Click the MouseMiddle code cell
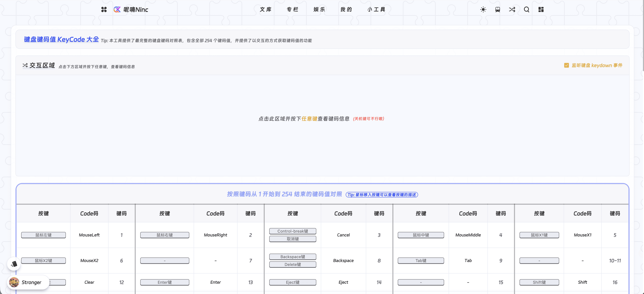This screenshot has height=294, width=644. [x=468, y=235]
